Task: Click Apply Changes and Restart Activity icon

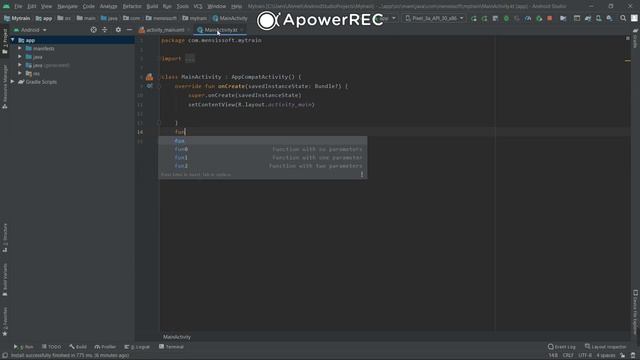Action: click(x=484, y=18)
